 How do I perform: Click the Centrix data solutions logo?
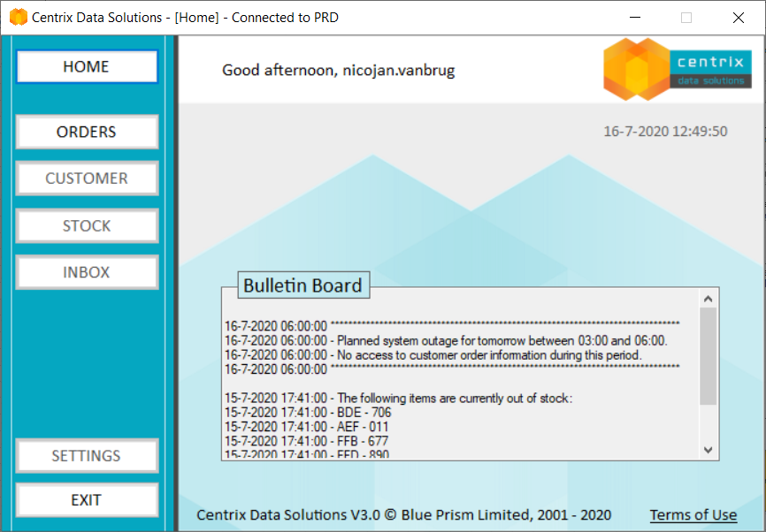tap(677, 69)
